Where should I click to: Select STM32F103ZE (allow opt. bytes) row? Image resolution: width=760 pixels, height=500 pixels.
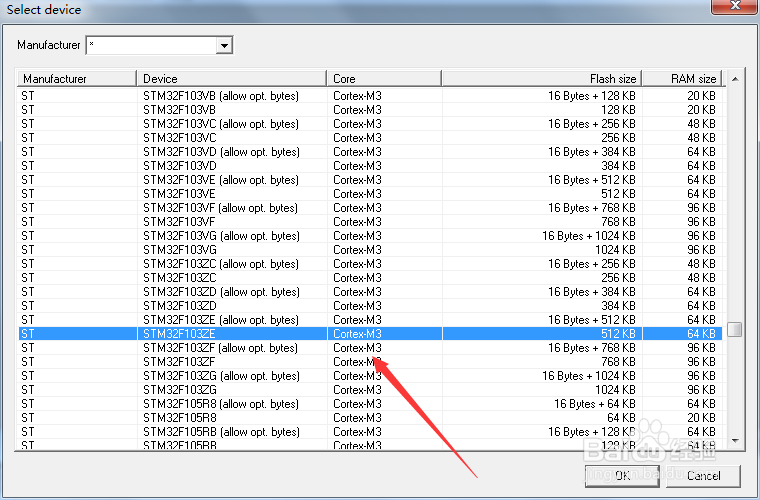point(370,320)
